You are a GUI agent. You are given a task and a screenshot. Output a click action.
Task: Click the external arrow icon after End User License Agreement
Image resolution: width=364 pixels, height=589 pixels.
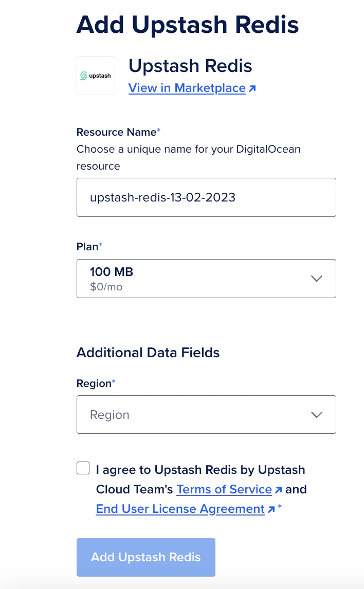271,509
